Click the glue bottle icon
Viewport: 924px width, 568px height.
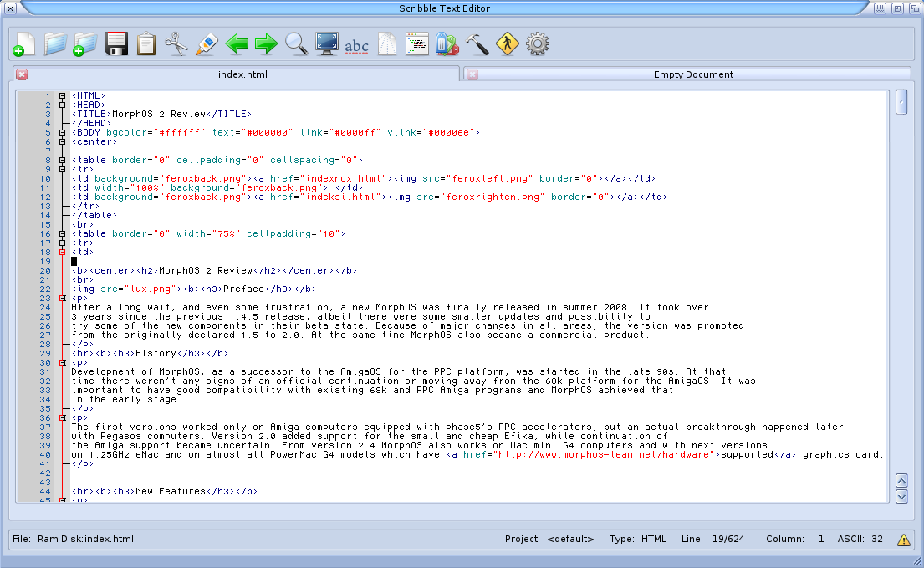coord(207,44)
